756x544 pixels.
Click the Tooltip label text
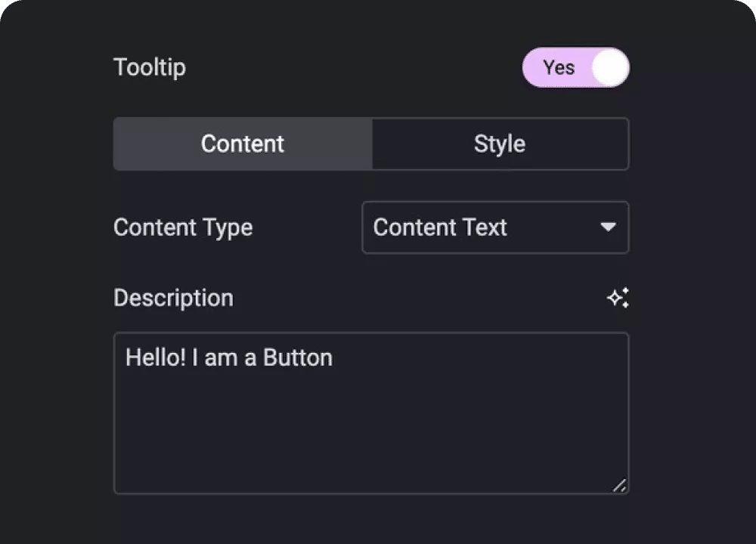pyautogui.click(x=150, y=67)
